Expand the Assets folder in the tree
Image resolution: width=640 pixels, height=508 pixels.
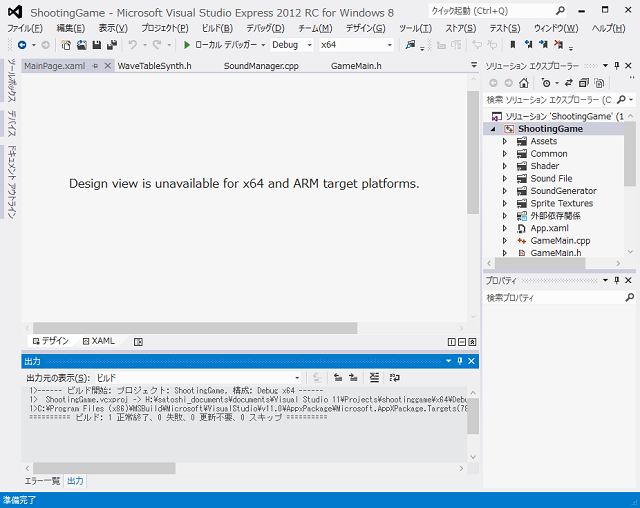click(505, 142)
